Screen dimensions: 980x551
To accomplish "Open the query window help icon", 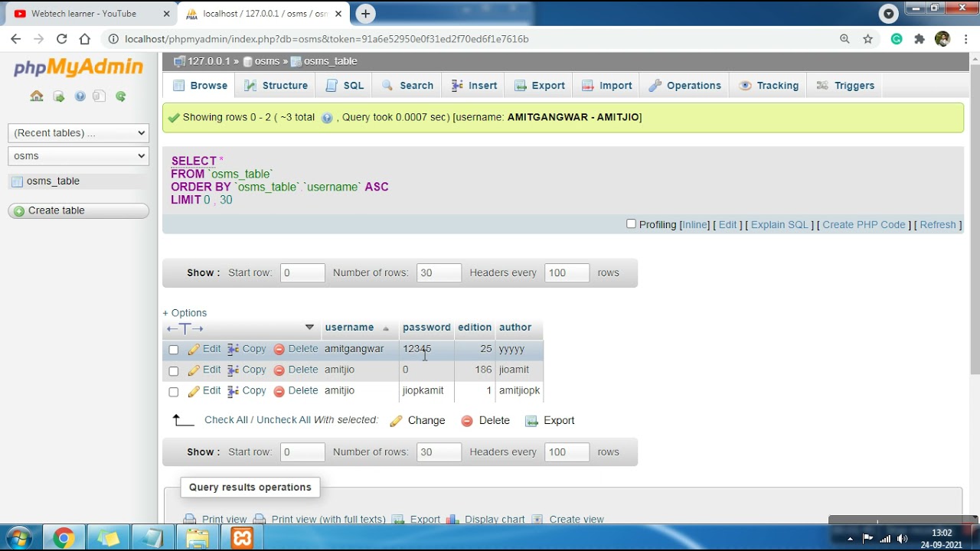I will coord(80,96).
